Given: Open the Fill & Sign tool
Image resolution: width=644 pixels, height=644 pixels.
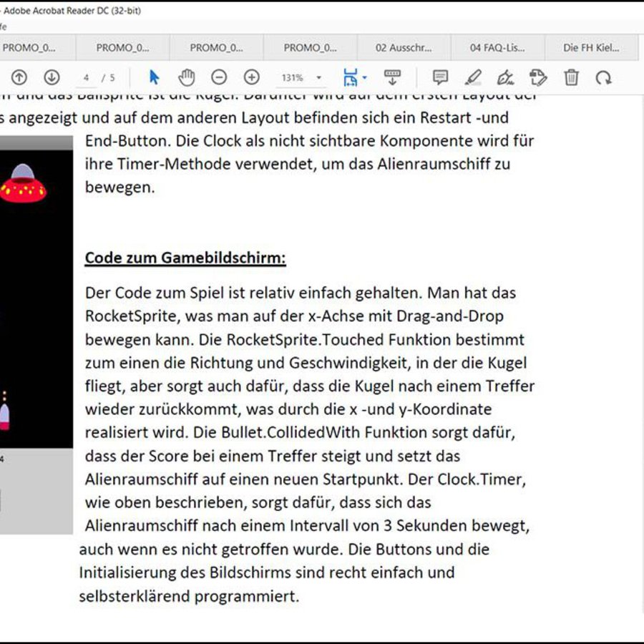Looking at the screenshot, I should click(508, 77).
